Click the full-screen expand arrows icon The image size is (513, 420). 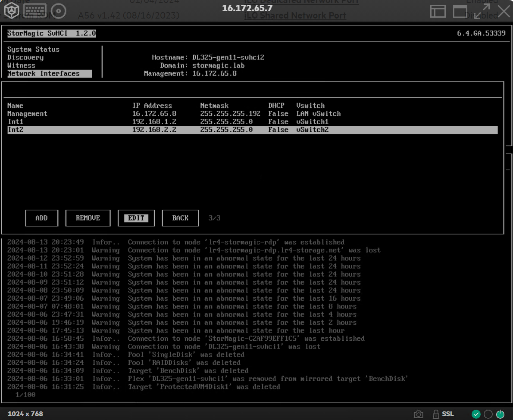pyautogui.click(x=482, y=11)
